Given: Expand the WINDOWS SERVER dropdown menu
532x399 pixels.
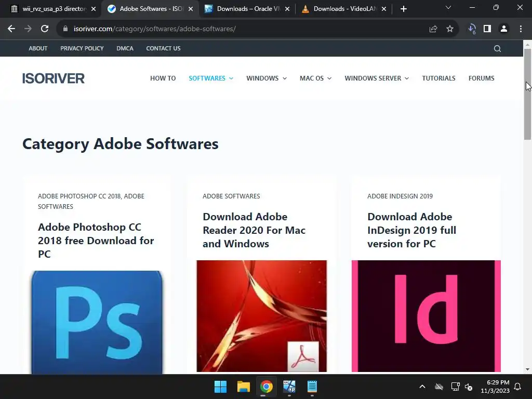Looking at the screenshot, I should click(x=377, y=78).
